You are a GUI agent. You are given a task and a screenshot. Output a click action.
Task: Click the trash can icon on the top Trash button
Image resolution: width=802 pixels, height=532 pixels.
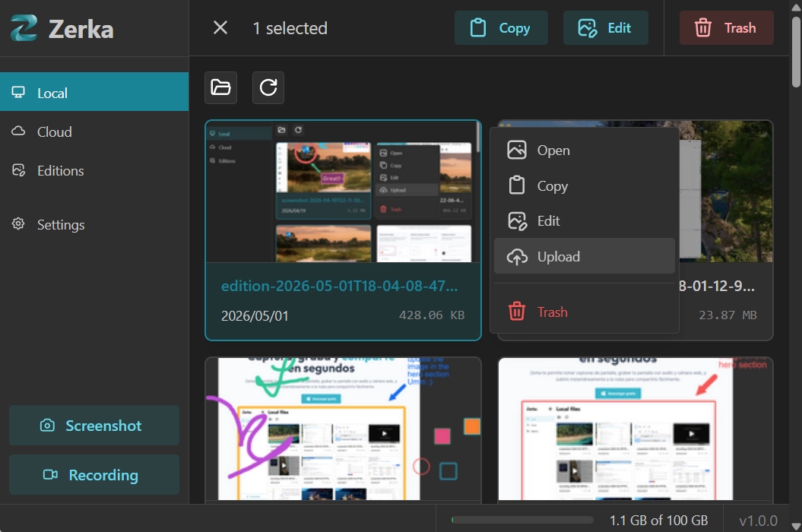[702, 27]
